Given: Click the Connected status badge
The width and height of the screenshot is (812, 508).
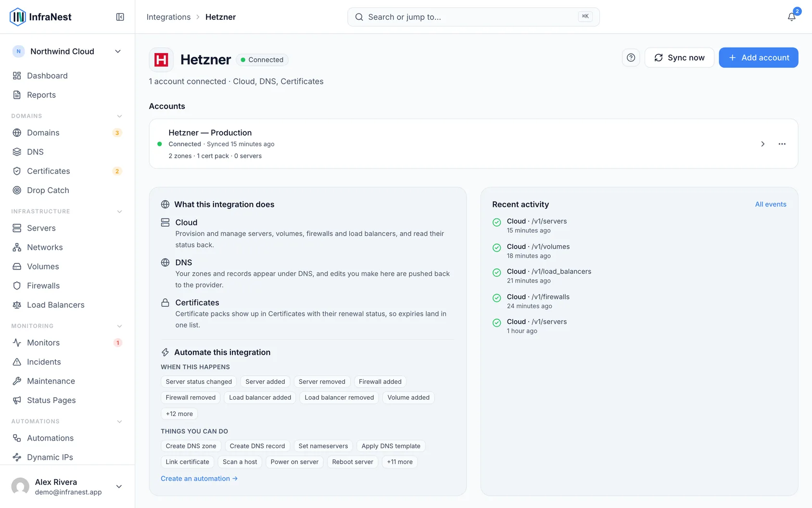Looking at the screenshot, I should click(x=262, y=60).
